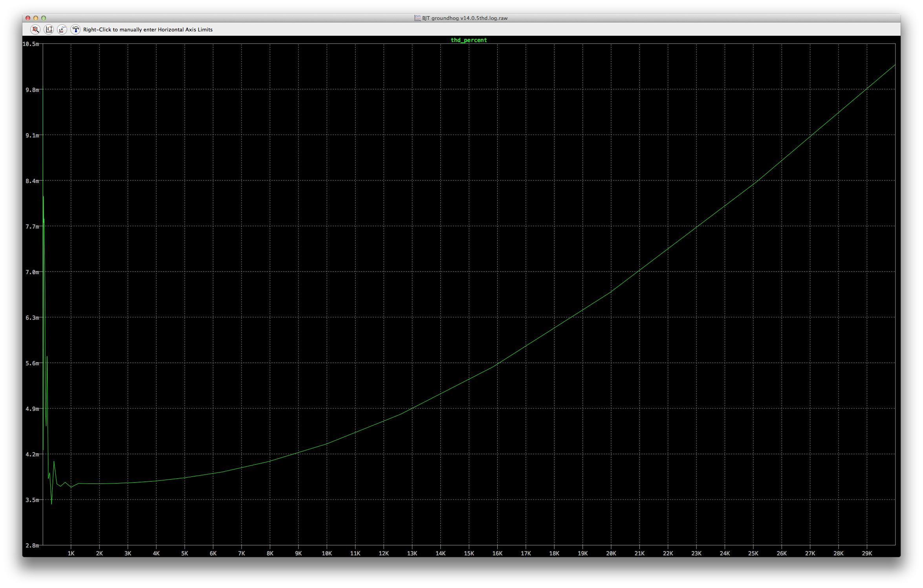Click the 2.8m vertical axis label
Image resolution: width=923 pixels, height=588 pixels.
pos(33,546)
